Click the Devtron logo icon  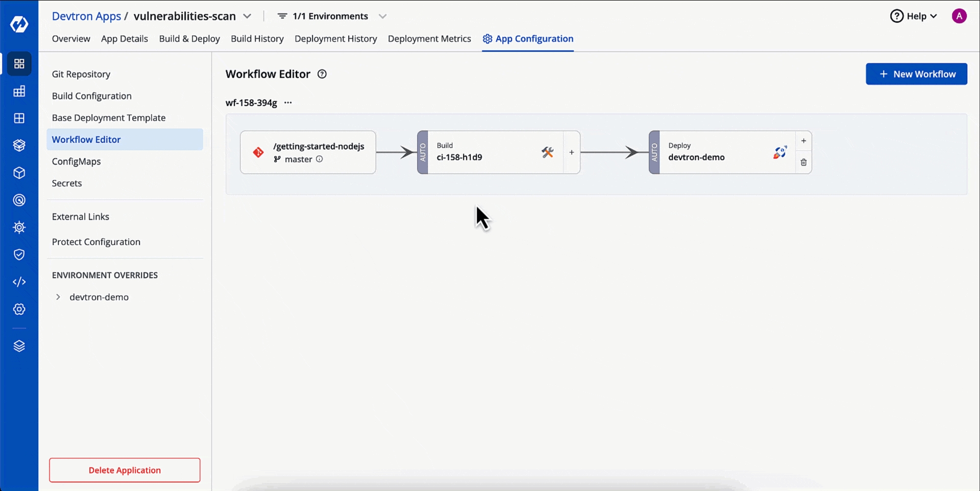(19, 24)
